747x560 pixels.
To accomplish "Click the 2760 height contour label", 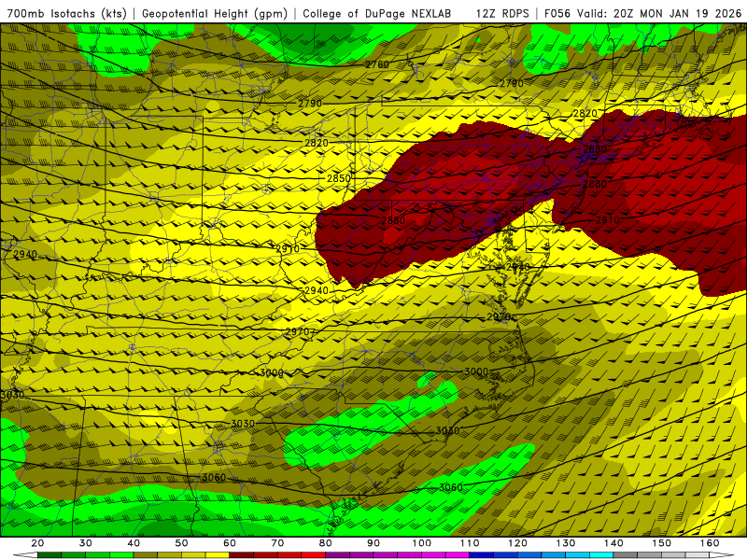I will 377,64.
